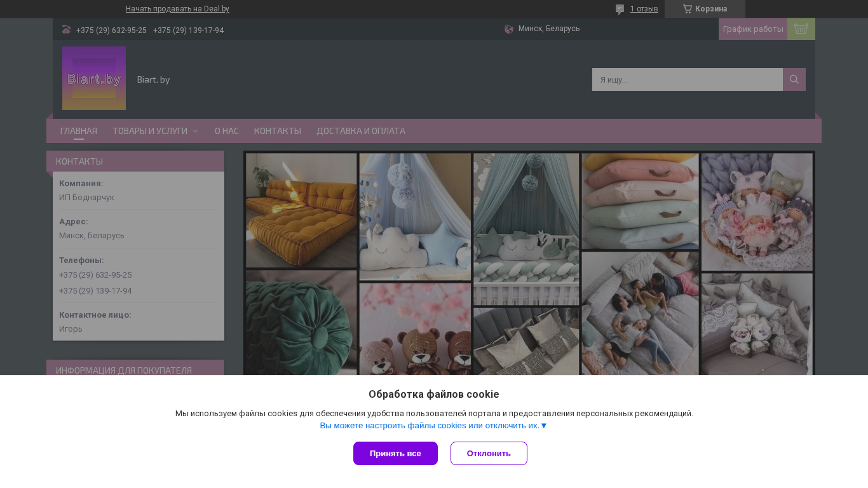Click header phone +375 (29) 139-17-94
The image size is (868, 488).
[x=188, y=30]
